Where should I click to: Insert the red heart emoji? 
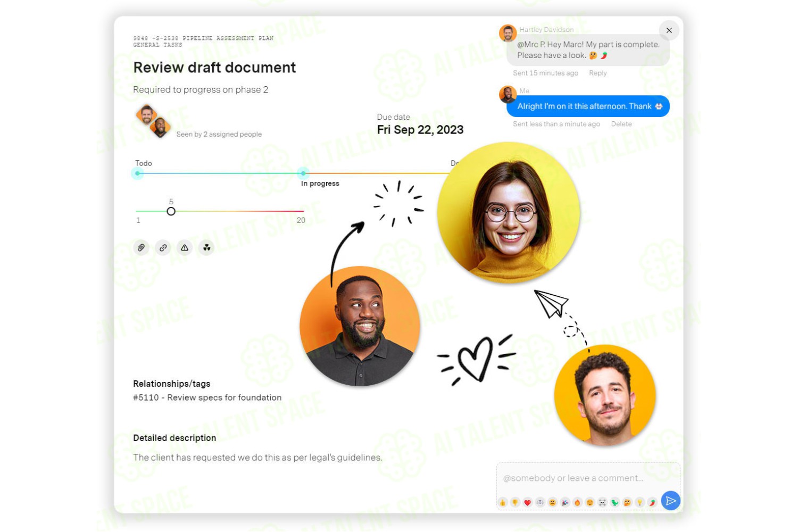pos(527,503)
